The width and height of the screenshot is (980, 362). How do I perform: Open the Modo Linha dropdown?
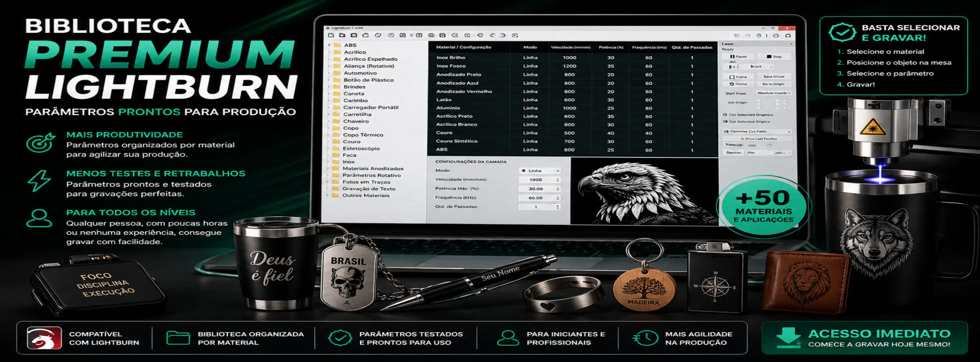coord(540,171)
